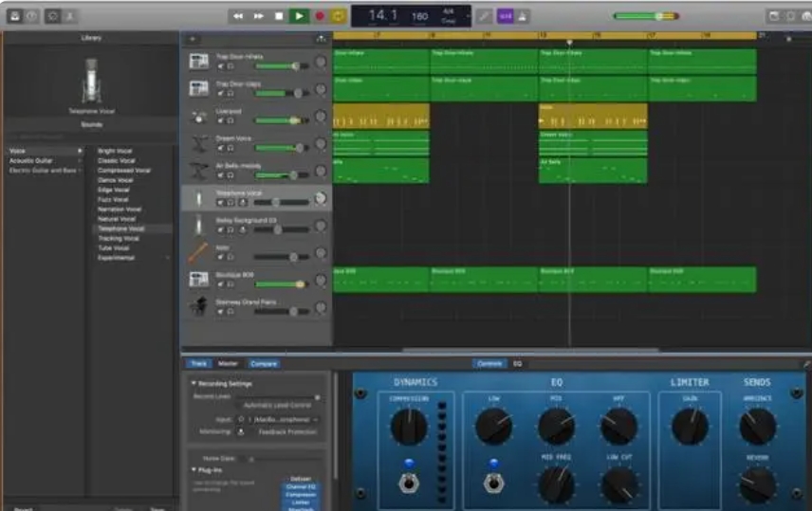The height and width of the screenshot is (511, 812).
Task: Open the Notepad button at top right
Action: 773,16
